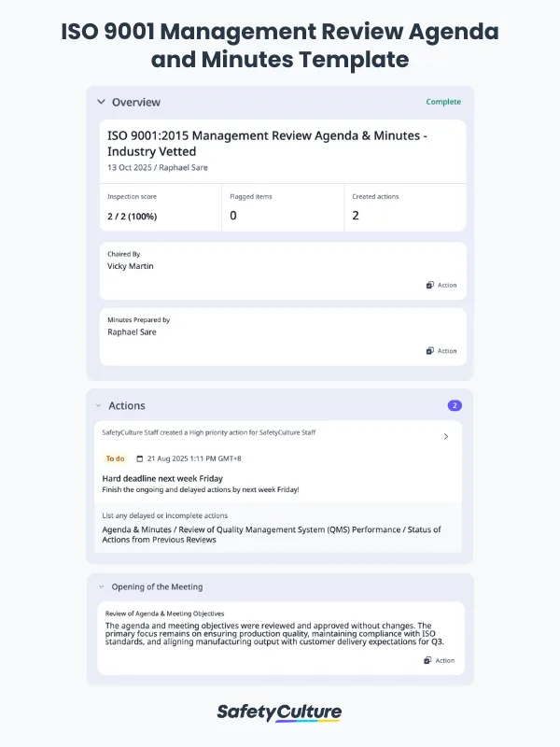Open the high priority action with right arrow
Image resolution: width=560 pixels, height=747 pixels.
(x=446, y=436)
